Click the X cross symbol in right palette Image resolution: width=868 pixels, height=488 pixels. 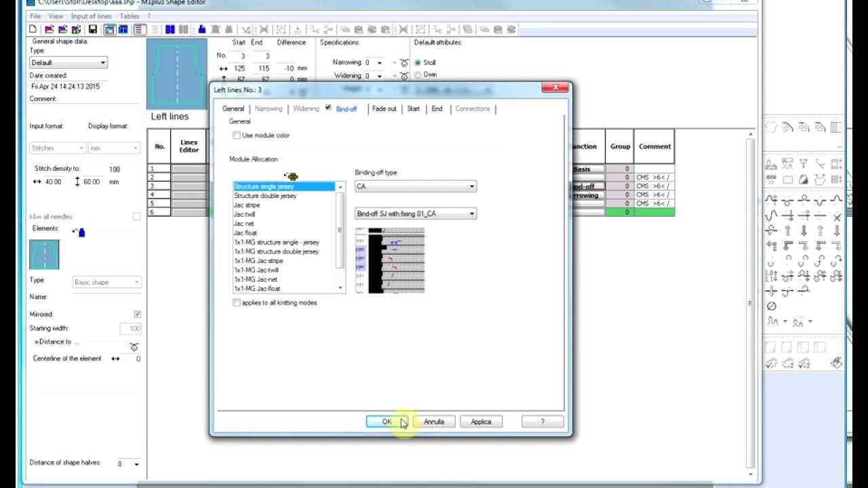837,217
